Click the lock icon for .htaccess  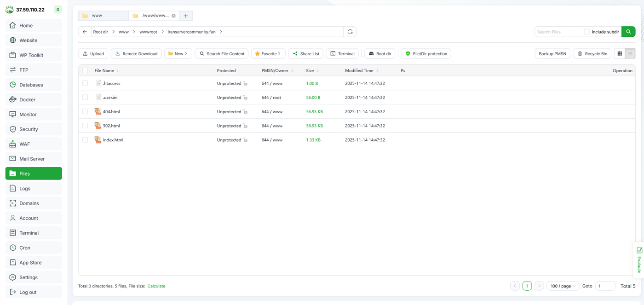(x=245, y=84)
